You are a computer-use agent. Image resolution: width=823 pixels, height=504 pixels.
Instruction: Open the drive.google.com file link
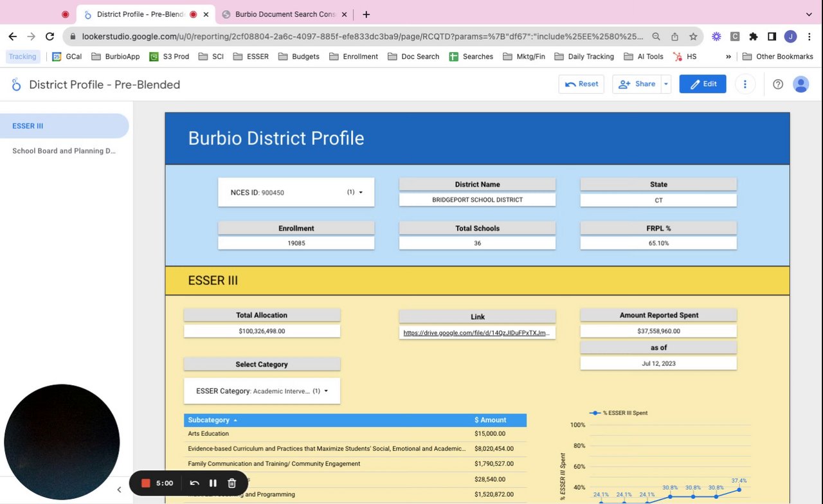(476, 333)
